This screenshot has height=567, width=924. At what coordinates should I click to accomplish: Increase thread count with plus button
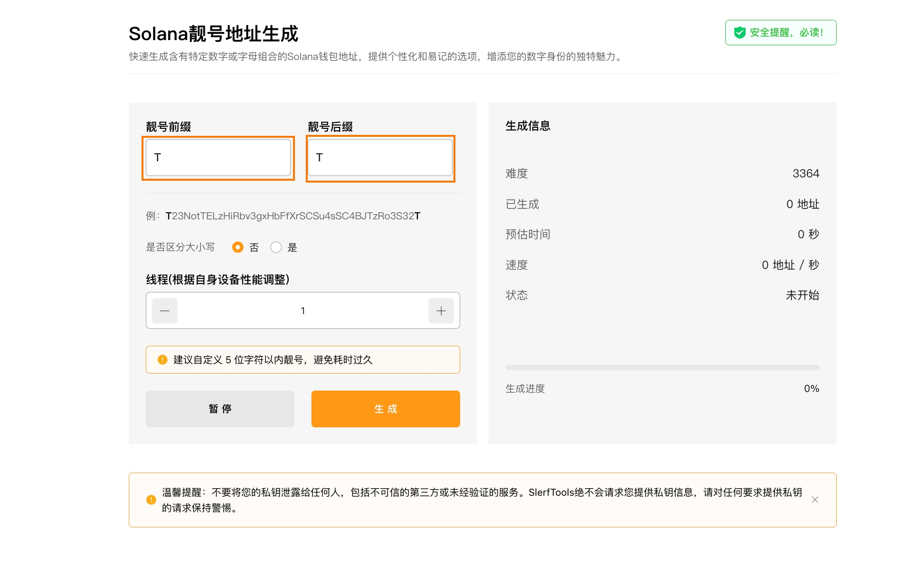(441, 311)
